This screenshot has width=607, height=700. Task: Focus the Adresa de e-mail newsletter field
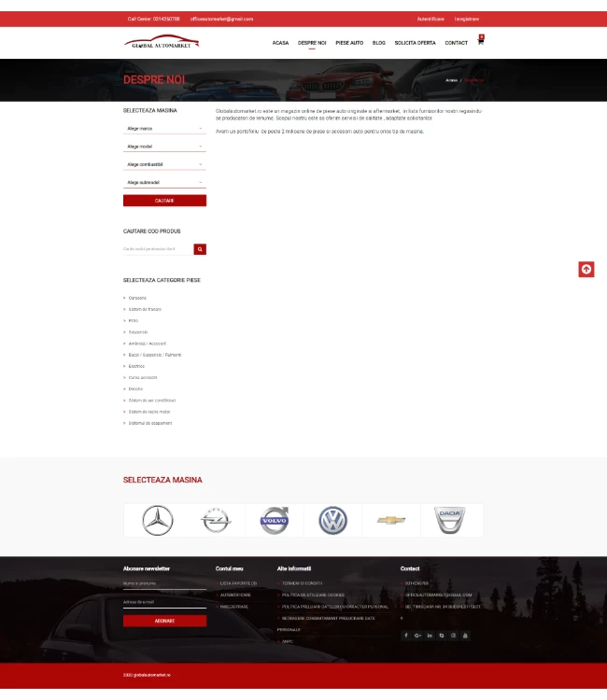(164, 602)
